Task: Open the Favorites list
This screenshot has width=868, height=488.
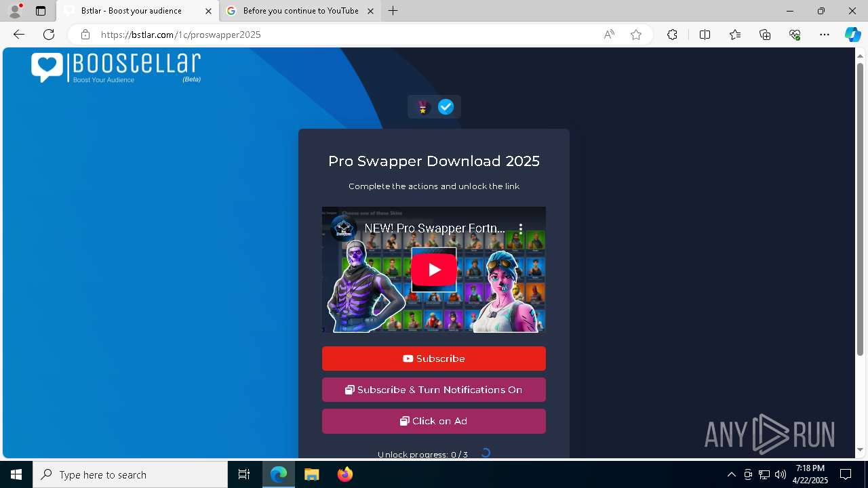Action: [x=735, y=35]
